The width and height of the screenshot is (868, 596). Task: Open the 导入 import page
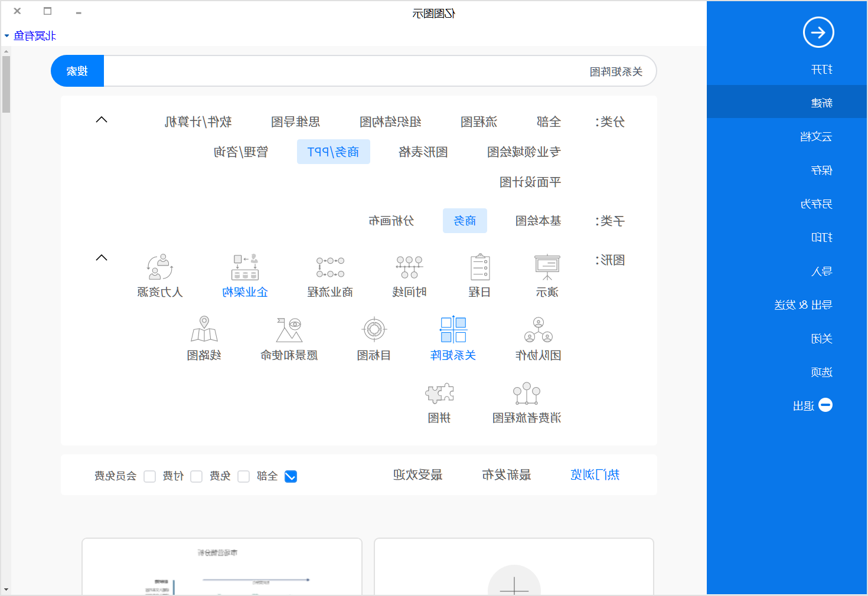pos(822,271)
